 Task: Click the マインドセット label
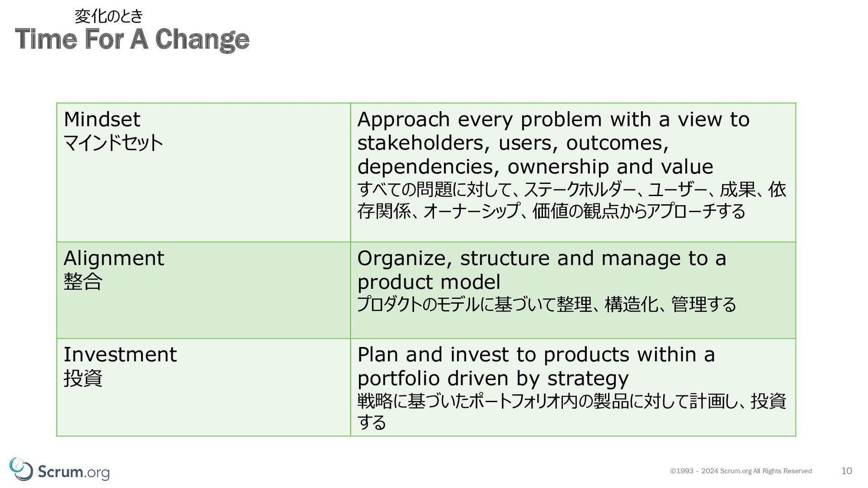tap(113, 143)
